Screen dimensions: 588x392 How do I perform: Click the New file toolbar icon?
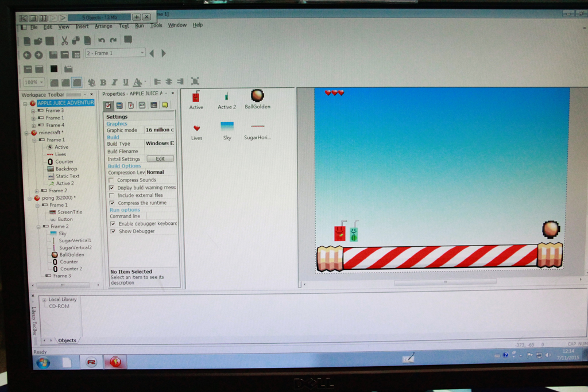[x=27, y=41]
